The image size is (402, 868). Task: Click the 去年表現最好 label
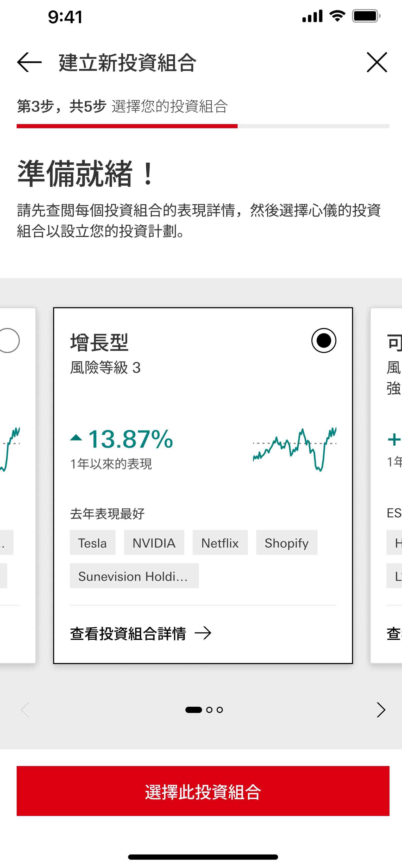coord(107,513)
